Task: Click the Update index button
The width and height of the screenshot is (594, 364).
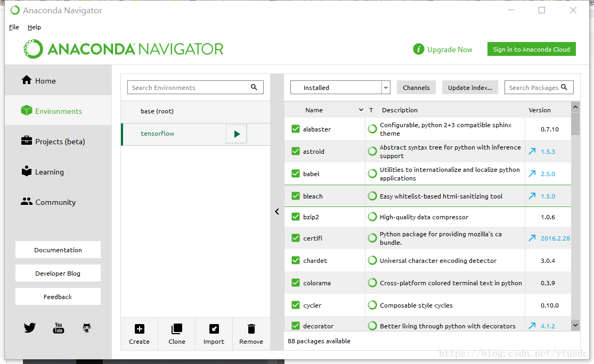Action: (470, 87)
